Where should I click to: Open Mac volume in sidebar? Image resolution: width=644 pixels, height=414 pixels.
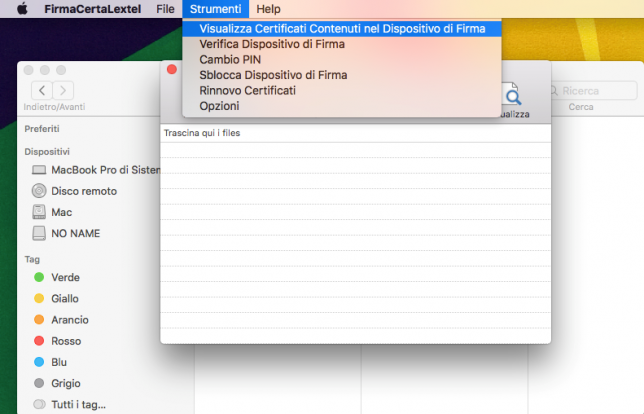point(62,212)
